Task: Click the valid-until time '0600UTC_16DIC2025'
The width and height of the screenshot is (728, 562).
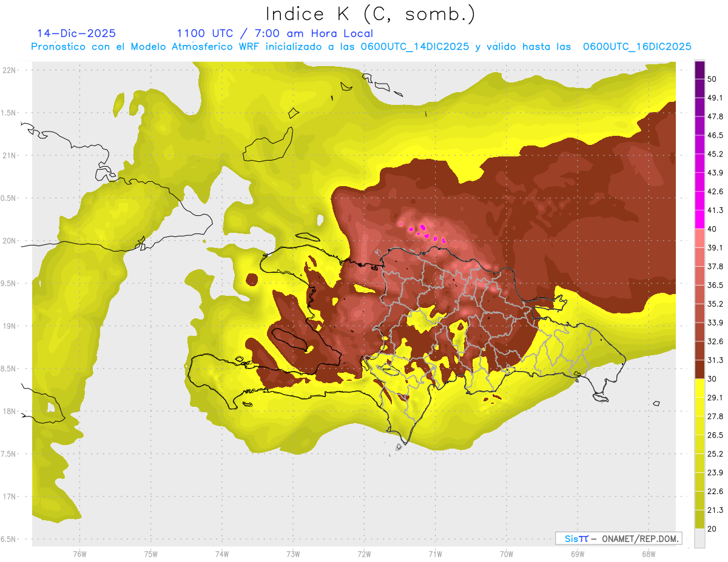Action: [637, 47]
